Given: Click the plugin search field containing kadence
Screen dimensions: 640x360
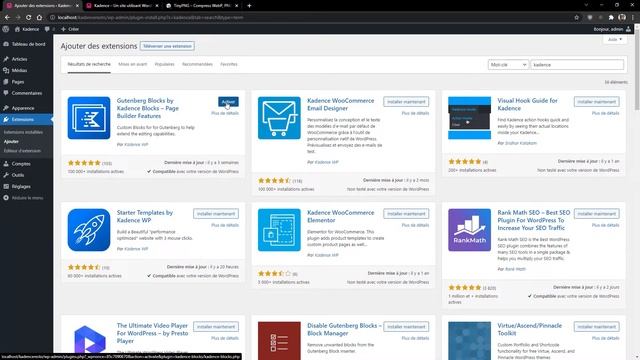Looking at the screenshot, I should click(x=577, y=65).
